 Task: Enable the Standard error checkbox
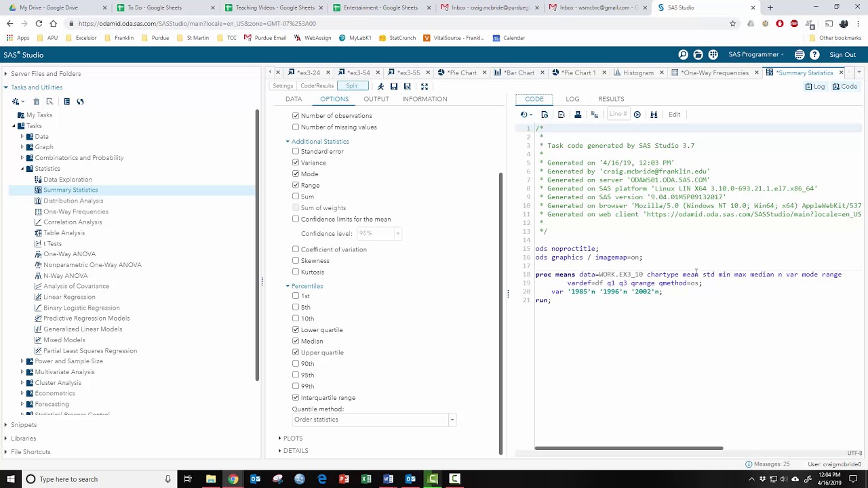[296, 151]
